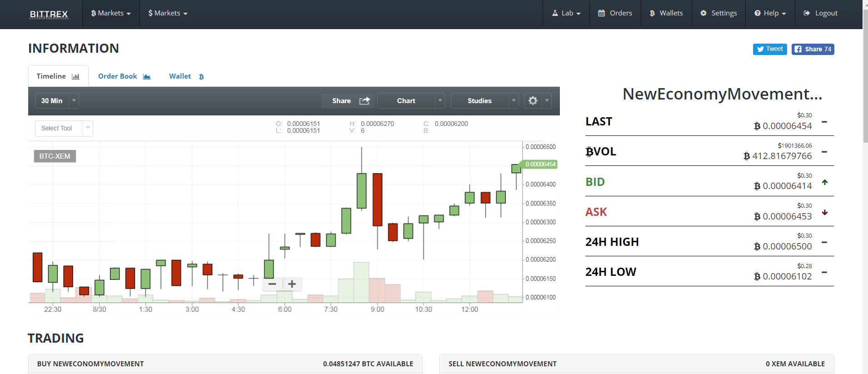The width and height of the screenshot is (868, 374).
Task: Expand the gear settings dropdown arrow
Action: coord(547,101)
